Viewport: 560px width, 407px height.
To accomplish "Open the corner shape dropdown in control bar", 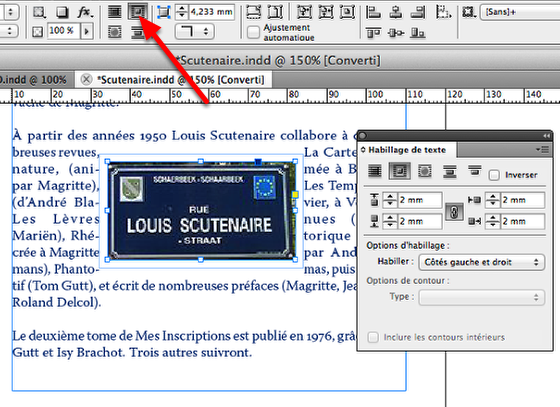I will tap(195, 31).
